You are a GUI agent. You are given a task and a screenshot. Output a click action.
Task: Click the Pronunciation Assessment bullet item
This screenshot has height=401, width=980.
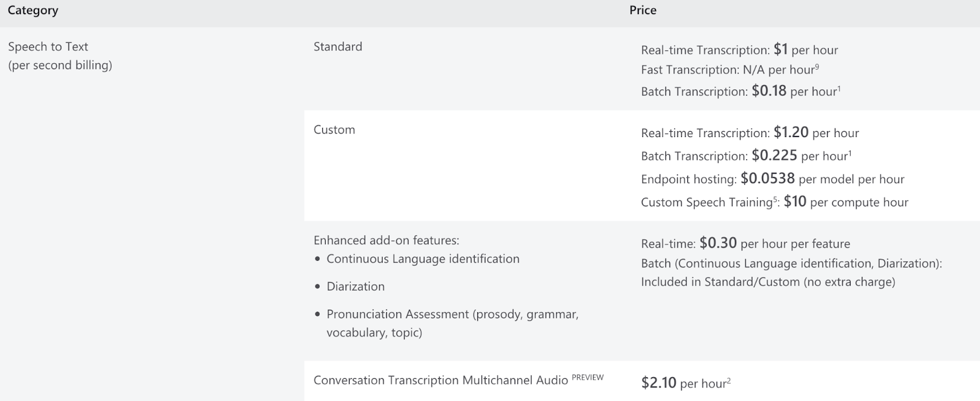coord(452,323)
